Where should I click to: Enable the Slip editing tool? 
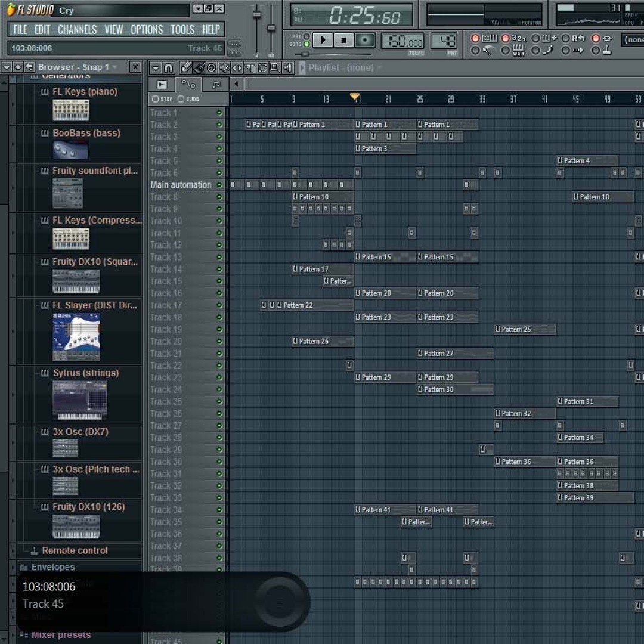coord(236,67)
